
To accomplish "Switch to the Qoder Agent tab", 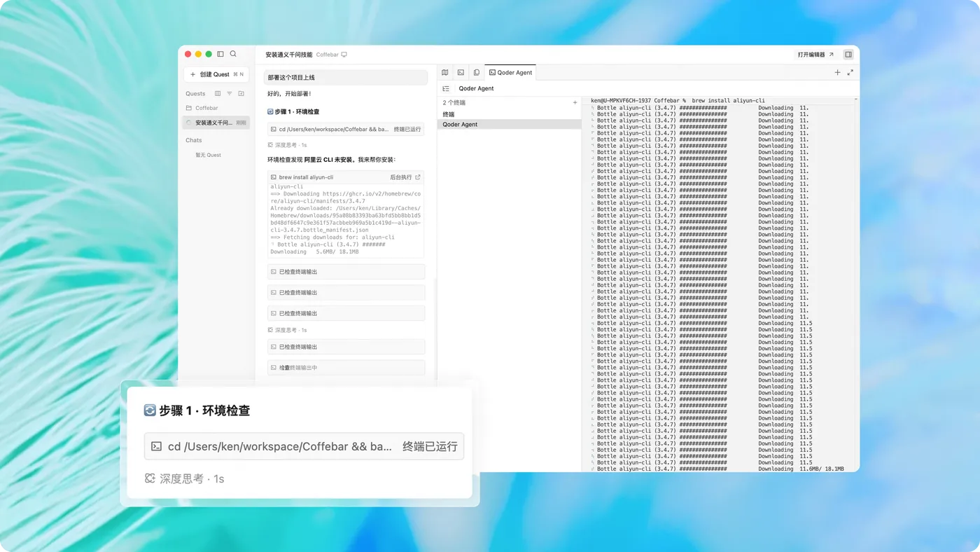I will pyautogui.click(x=510, y=72).
